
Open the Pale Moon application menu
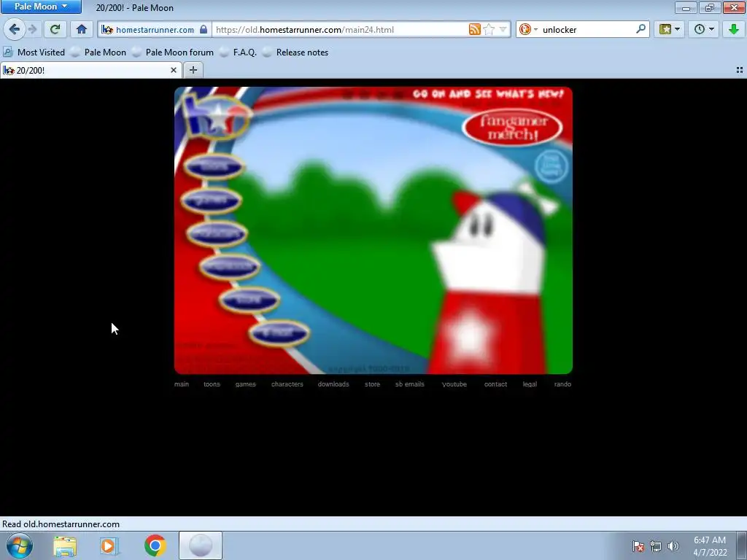(x=41, y=7)
